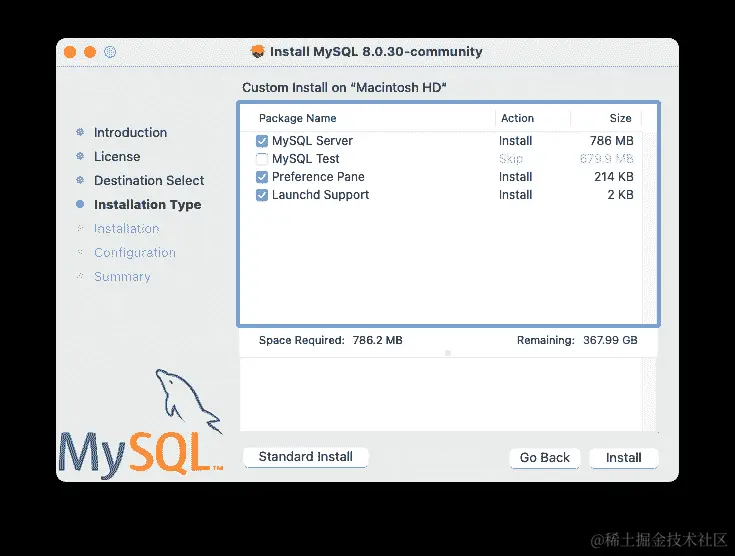
Task: Select the License step in sidebar
Action: 117,157
